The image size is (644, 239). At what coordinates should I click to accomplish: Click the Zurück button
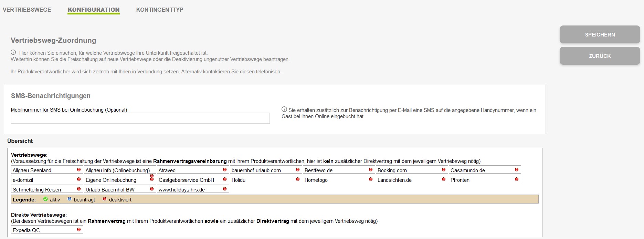[x=600, y=56]
